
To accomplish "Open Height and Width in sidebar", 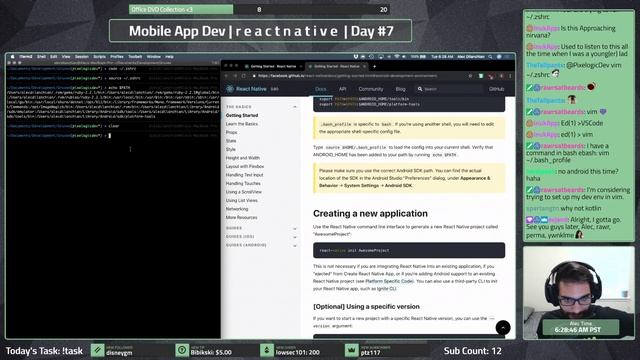I will pyautogui.click(x=242, y=158).
